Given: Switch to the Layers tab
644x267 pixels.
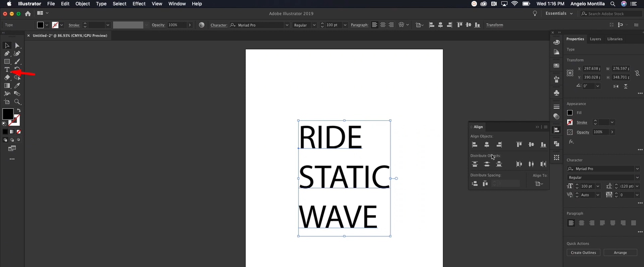Looking at the screenshot, I should tap(595, 39).
